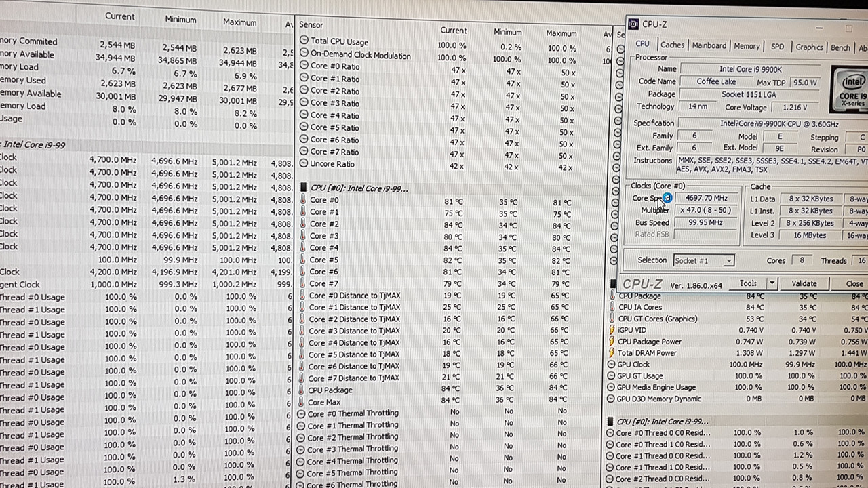The width and height of the screenshot is (868, 488).
Task: Click thermometer icon for Core #0 Distance to TjMAX
Action: point(302,296)
